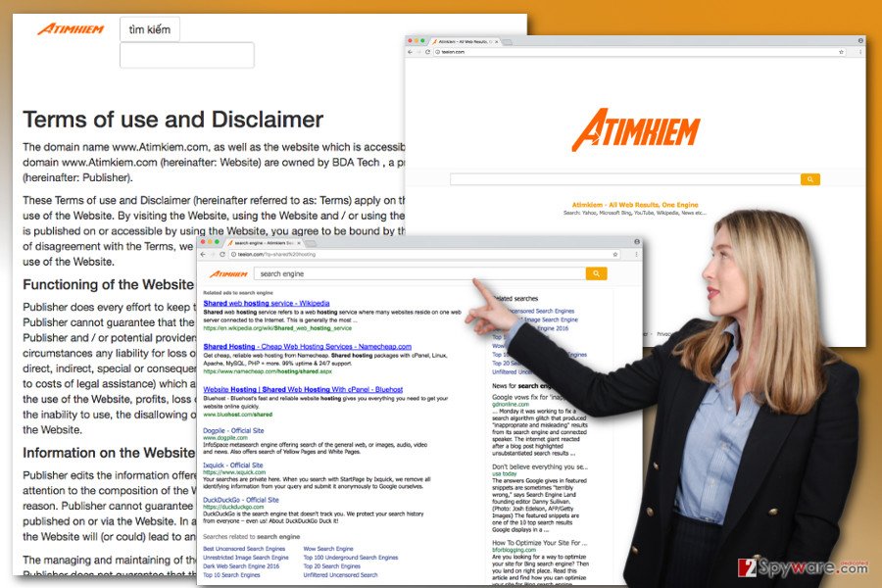Image resolution: width=882 pixels, height=588 pixels.
Task: Click 'Atimkiem - All Web Results, One Engine' tagline
Action: 635,205
